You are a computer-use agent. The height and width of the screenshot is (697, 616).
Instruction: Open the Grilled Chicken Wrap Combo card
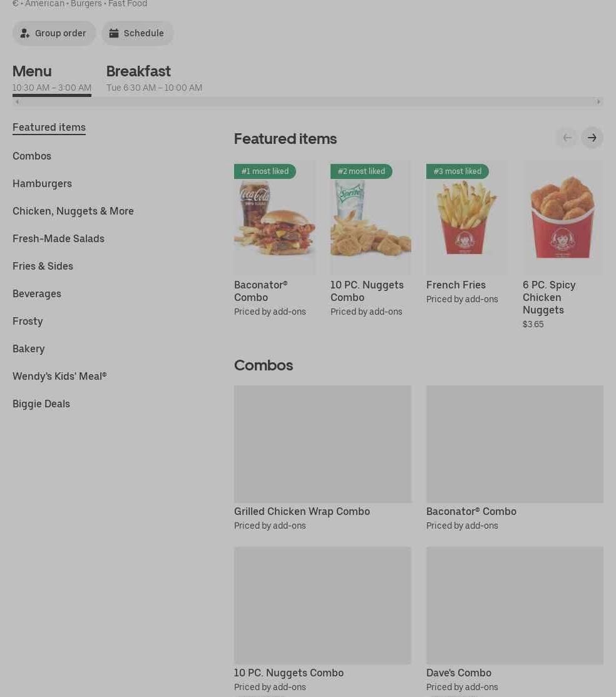coord(323,458)
